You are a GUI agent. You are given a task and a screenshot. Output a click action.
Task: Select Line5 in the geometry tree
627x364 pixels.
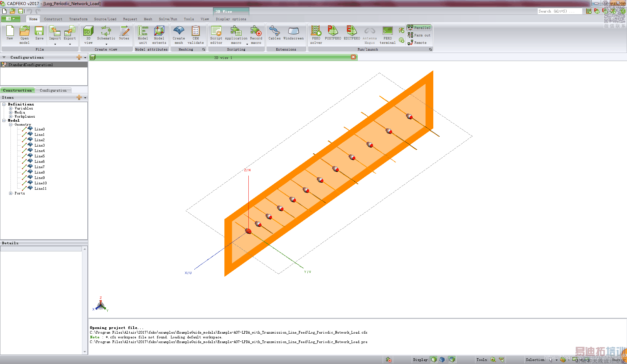point(39,156)
